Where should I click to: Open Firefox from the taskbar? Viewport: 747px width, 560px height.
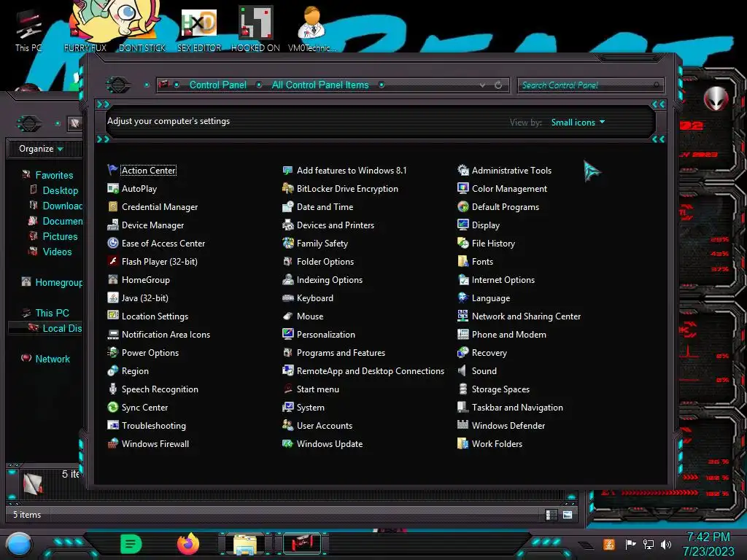[x=188, y=544]
